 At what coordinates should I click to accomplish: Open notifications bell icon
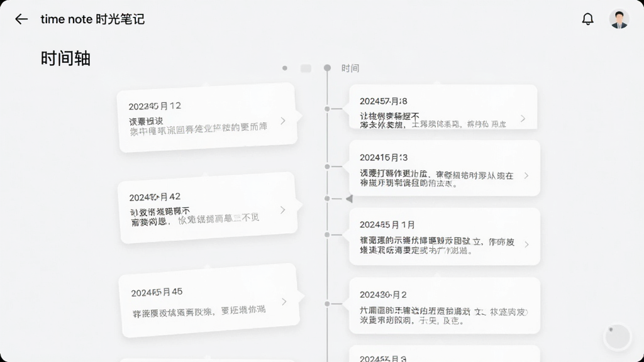tap(588, 19)
